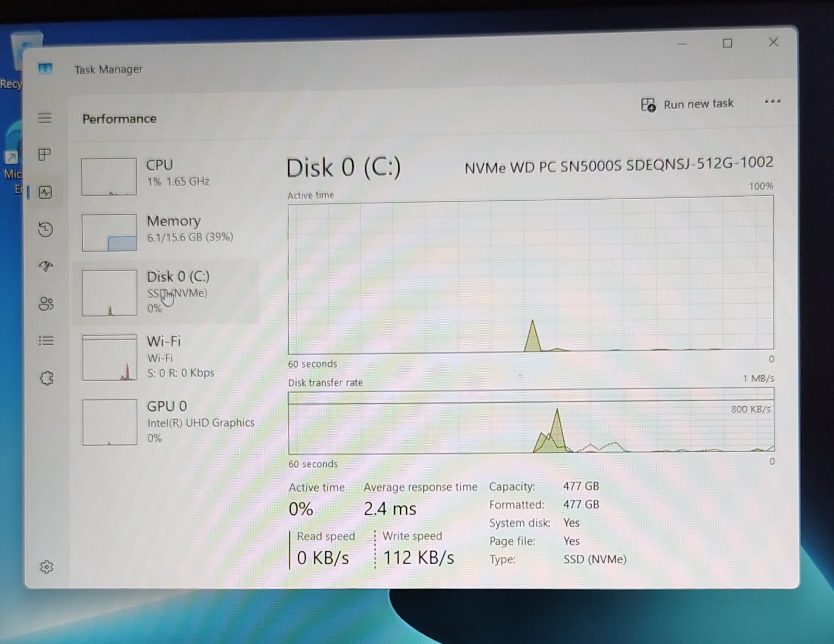Minimize the Task Manager window

coord(682,44)
